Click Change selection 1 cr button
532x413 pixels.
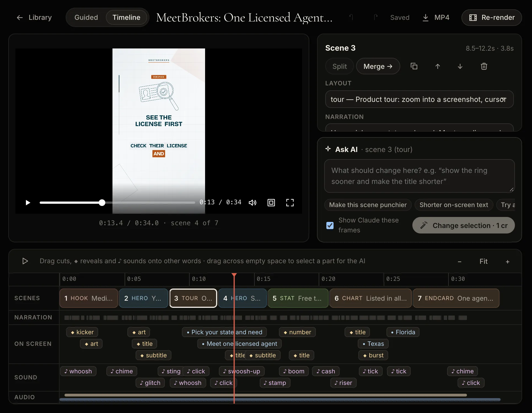464,225
